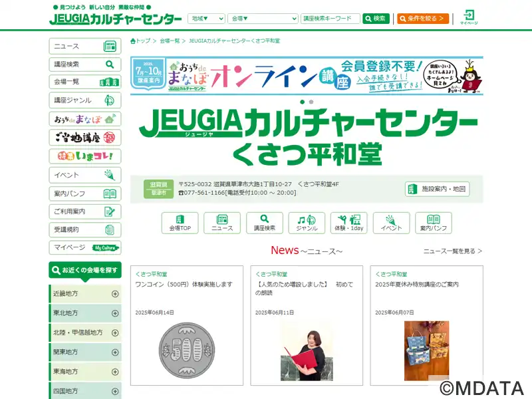Click the トップ home breadcrumb link
Viewport: 532px width, 399px height.
click(140, 41)
